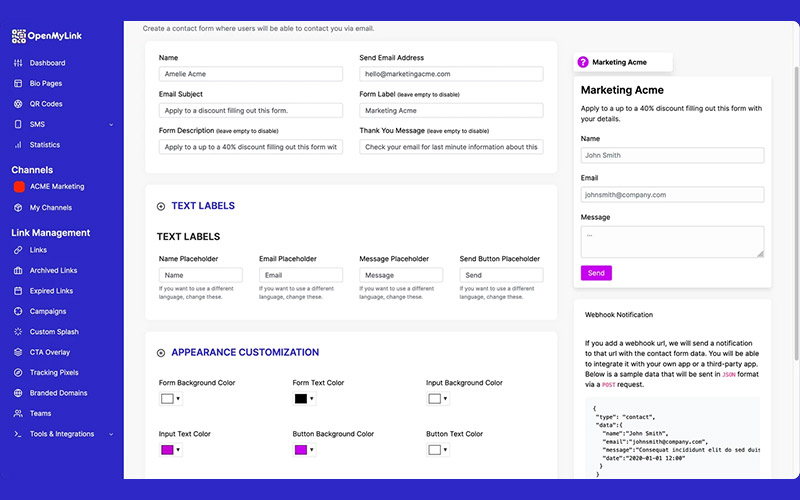The height and width of the screenshot is (500, 800).
Task: Expand the SMS submenu chevron
Action: 111,124
